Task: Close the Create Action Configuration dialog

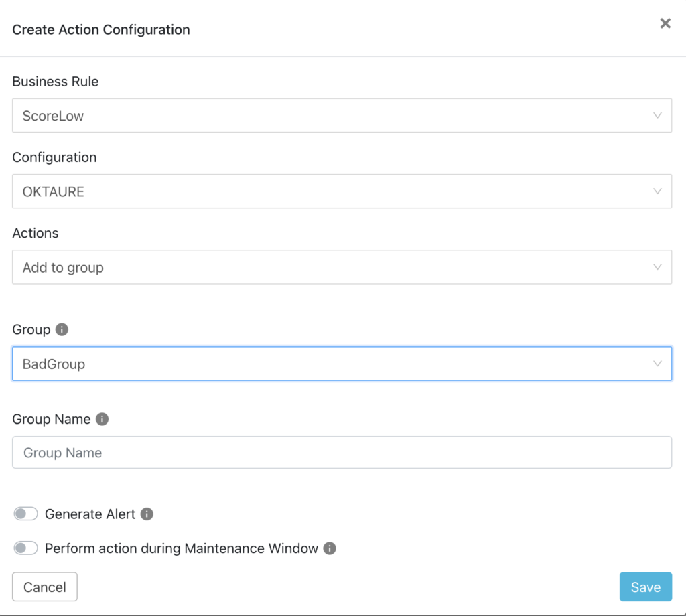Action: pyautogui.click(x=665, y=24)
